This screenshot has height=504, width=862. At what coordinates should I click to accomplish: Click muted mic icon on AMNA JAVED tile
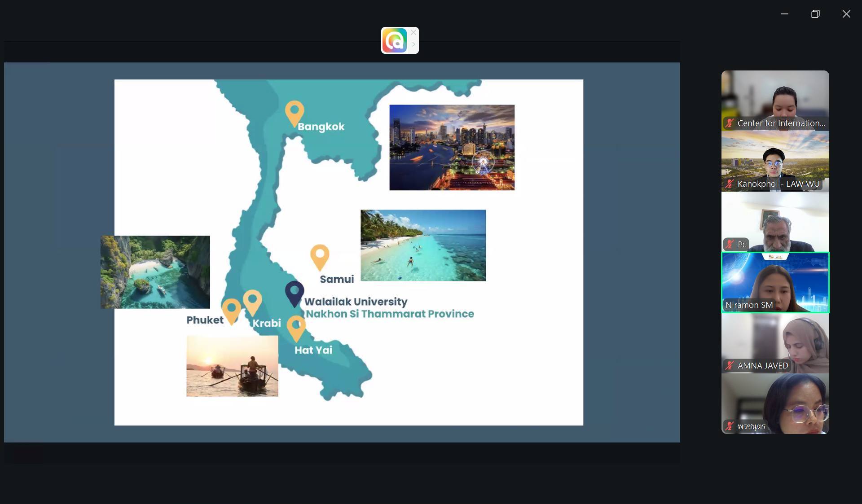[730, 365]
